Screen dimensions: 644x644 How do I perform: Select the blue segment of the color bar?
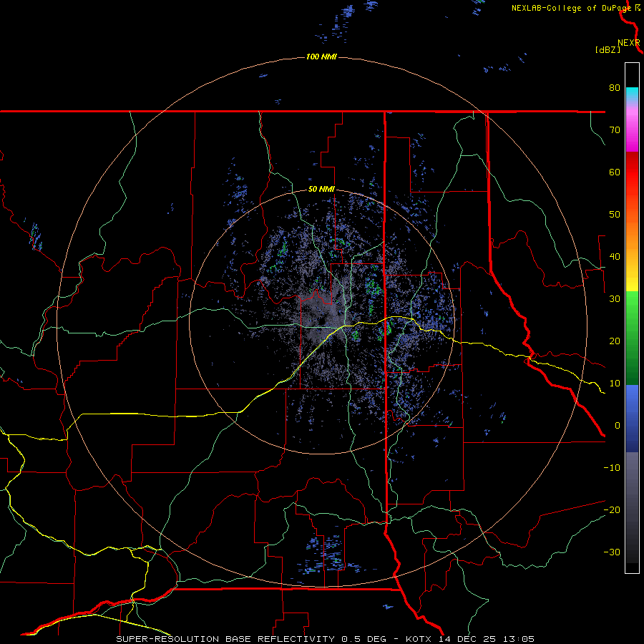[x=632, y=419]
